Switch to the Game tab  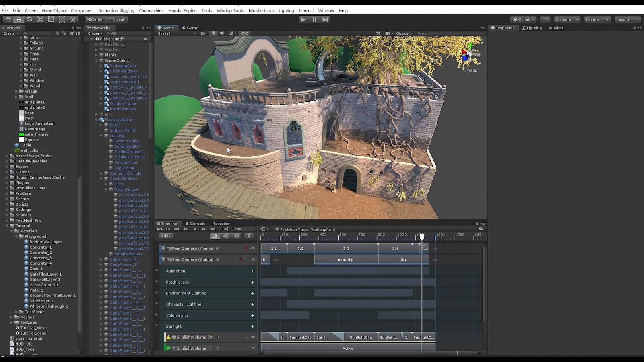pos(190,28)
